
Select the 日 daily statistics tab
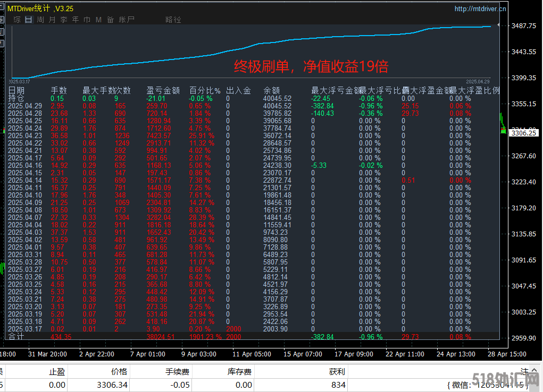click(x=29, y=20)
